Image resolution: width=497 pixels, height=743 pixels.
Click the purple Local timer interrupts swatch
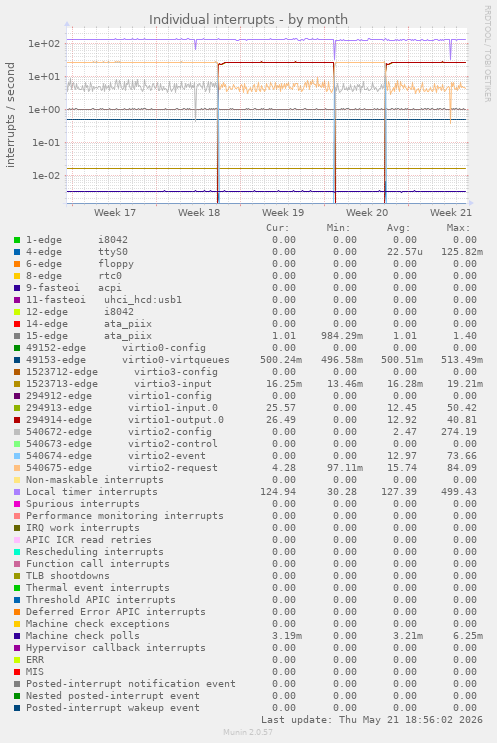17,492
